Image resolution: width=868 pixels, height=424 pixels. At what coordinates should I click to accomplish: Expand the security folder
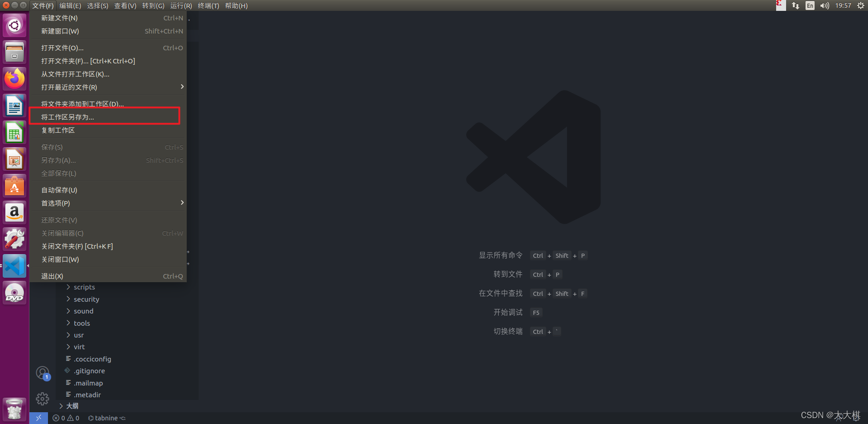pyautogui.click(x=86, y=299)
